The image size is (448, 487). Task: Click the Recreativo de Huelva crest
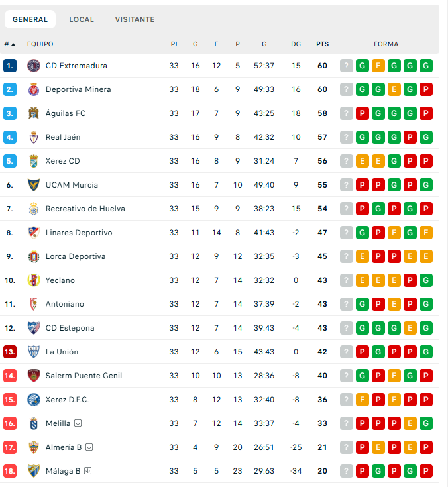coord(34,209)
